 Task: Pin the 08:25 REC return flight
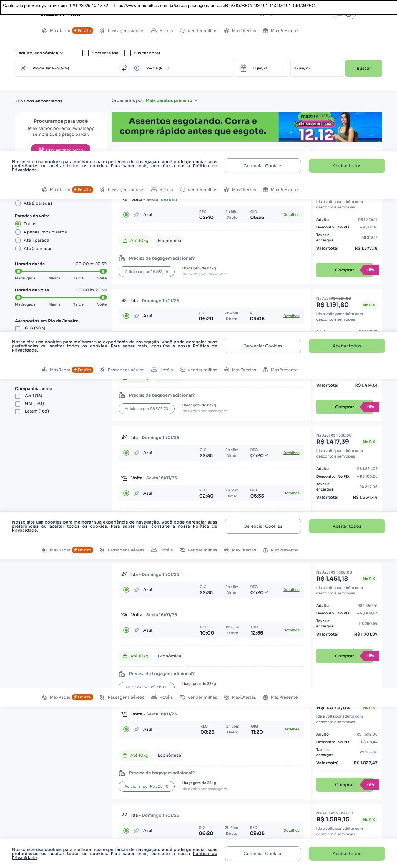tap(137, 729)
